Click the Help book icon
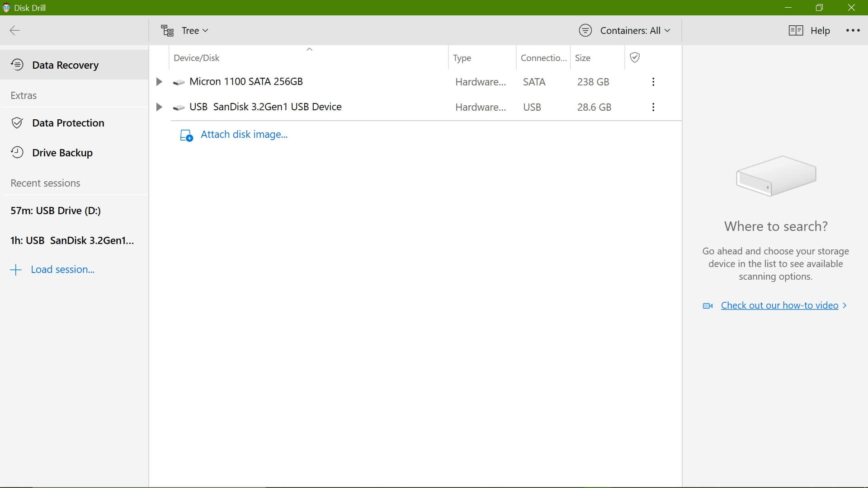The width and height of the screenshot is (868, 488). click(x=796, y=30)
